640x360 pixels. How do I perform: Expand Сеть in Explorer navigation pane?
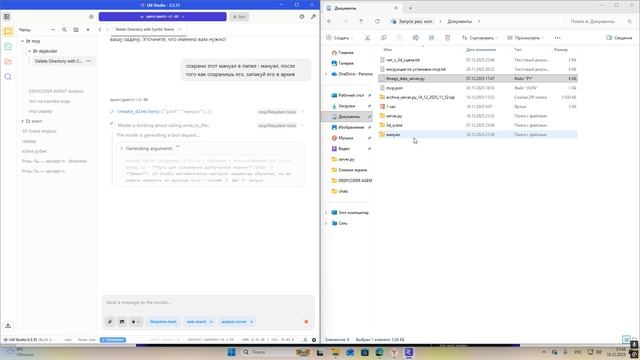pyautogui.click(x=326, y=223)
